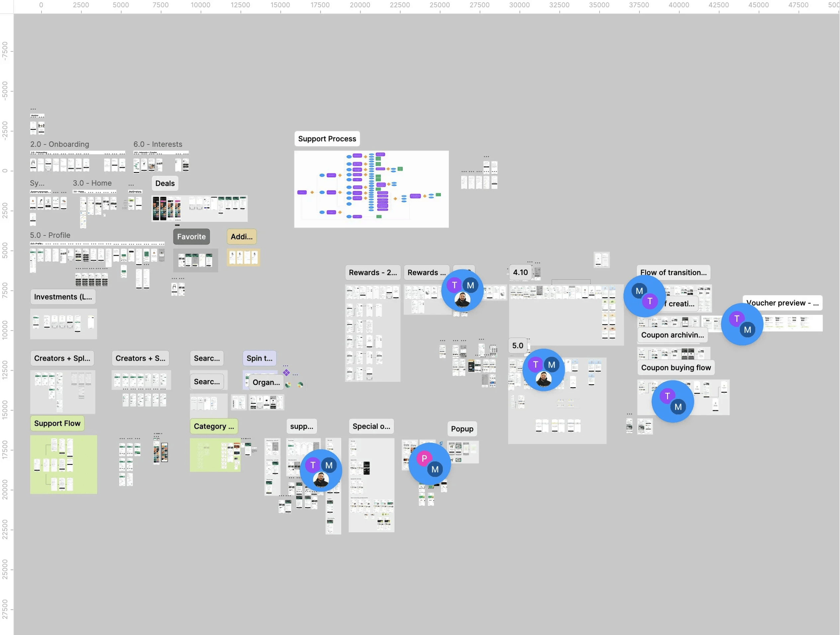Viewport: 840px width, 635px height.
Task: Click the Support Process flowchart frame
Action: coord(372,189)
